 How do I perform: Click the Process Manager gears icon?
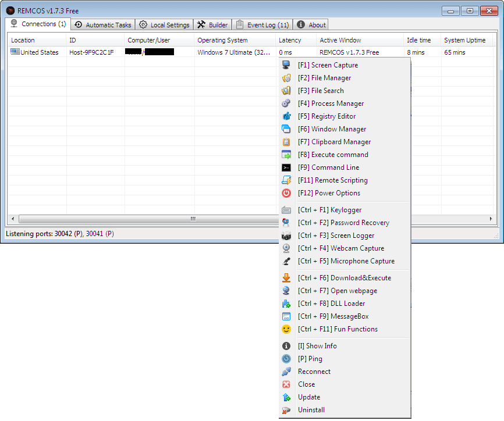[286, 104]
